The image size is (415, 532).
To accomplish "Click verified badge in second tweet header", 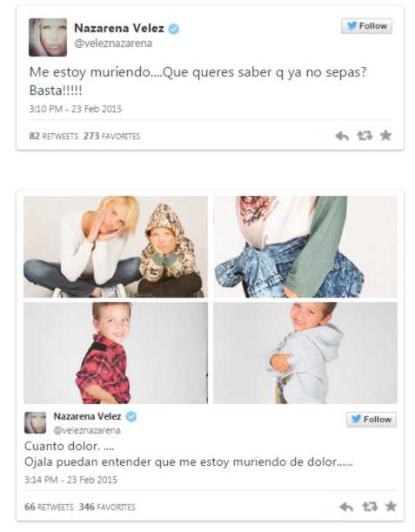I will point(131,416).
